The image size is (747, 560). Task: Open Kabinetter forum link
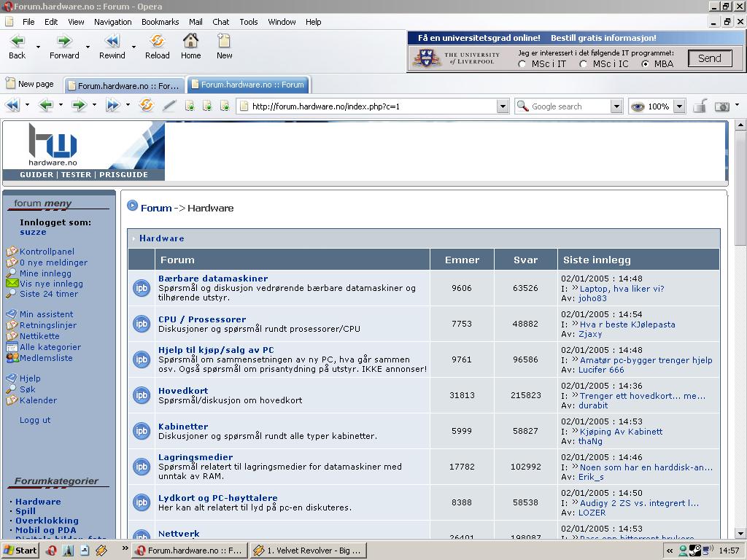[x=183, y=426]
